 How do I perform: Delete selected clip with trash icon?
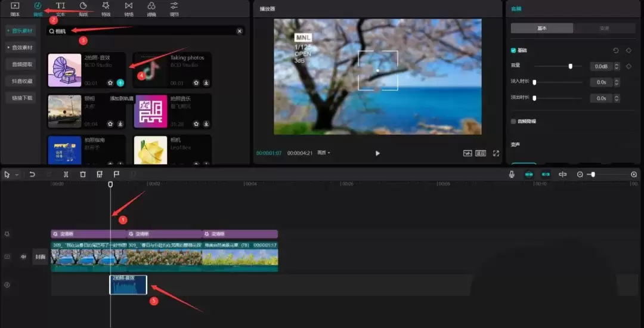pos(82,175)
